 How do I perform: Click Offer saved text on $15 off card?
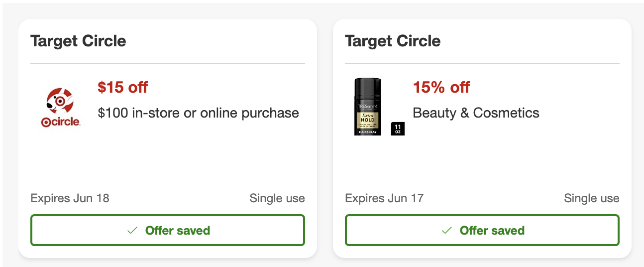tap(178, 231)
